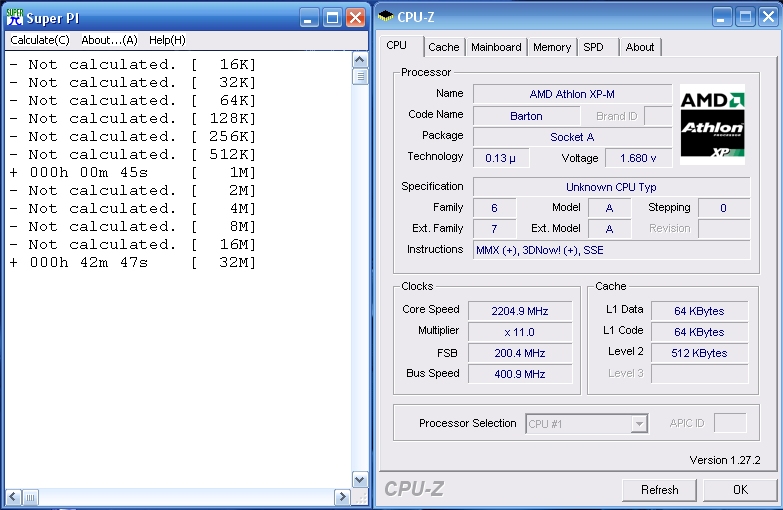Screen dimensions: 783x510
Task: Open the Calculate(C) menu in Super PI
Action: (40, 40)
